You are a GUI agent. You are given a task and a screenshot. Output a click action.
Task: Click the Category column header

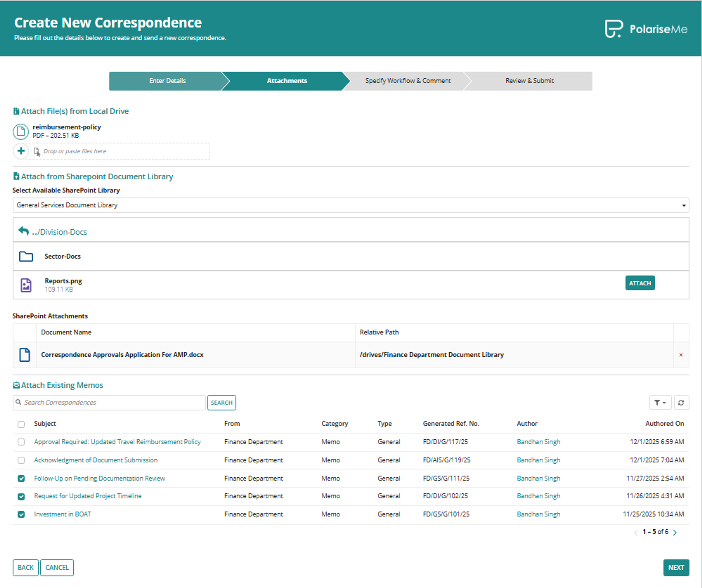(x=335, y=423)
